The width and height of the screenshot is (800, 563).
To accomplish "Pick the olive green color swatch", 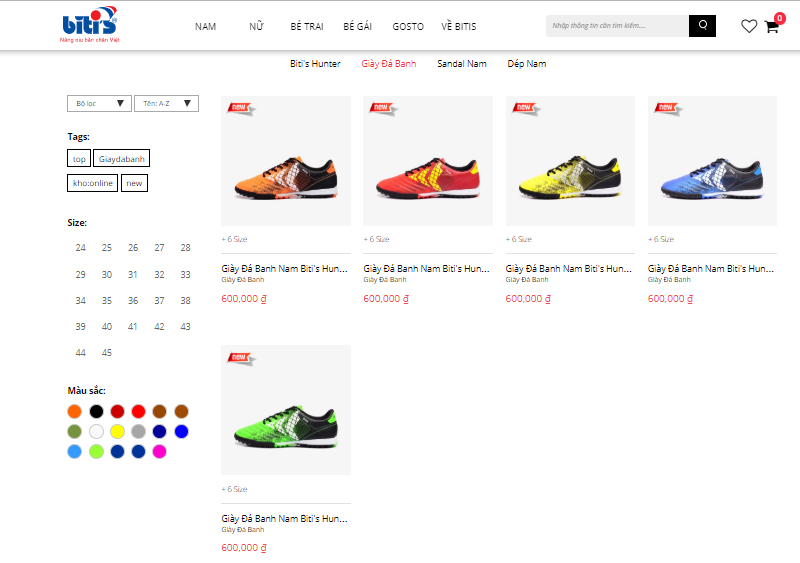I will 74,432.
